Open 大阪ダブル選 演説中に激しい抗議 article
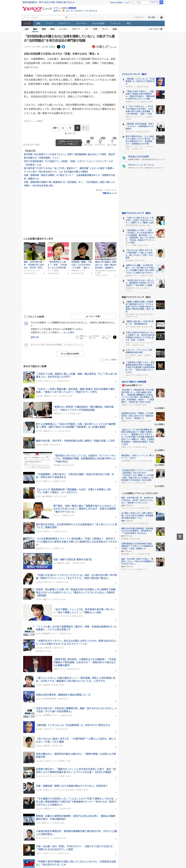The width and height of the screenshot is (186, 868). tap(76, 375)
